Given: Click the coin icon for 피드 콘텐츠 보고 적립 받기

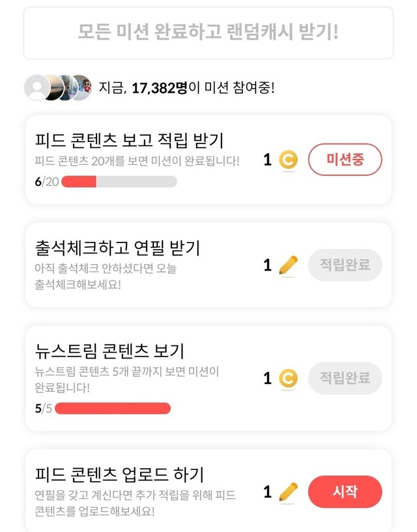Looking at the screenshot, I should coord(288,160).
